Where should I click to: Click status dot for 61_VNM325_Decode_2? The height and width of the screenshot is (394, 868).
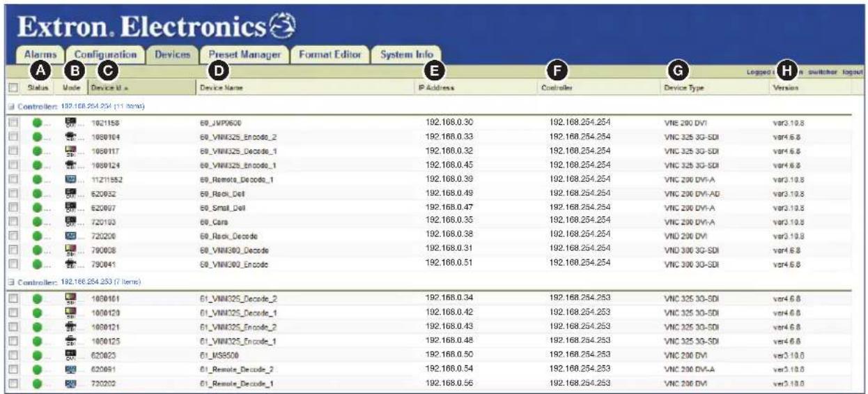pos(38,298)
